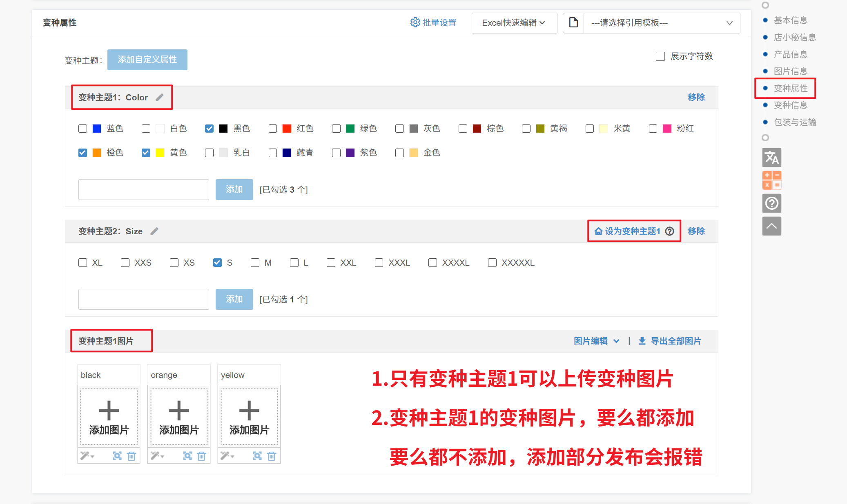Screen dimensions: 847x504
Task: Click the crop icon under yellow image
Action: pos(257,456)
